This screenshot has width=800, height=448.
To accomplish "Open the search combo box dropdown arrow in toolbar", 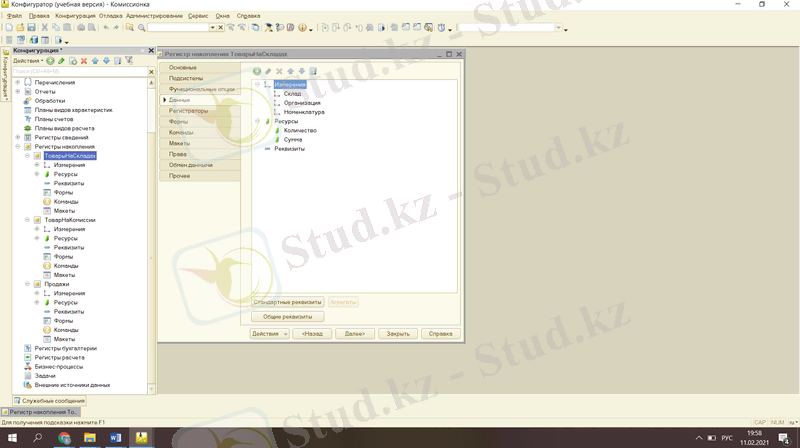I will coord(213,28).
